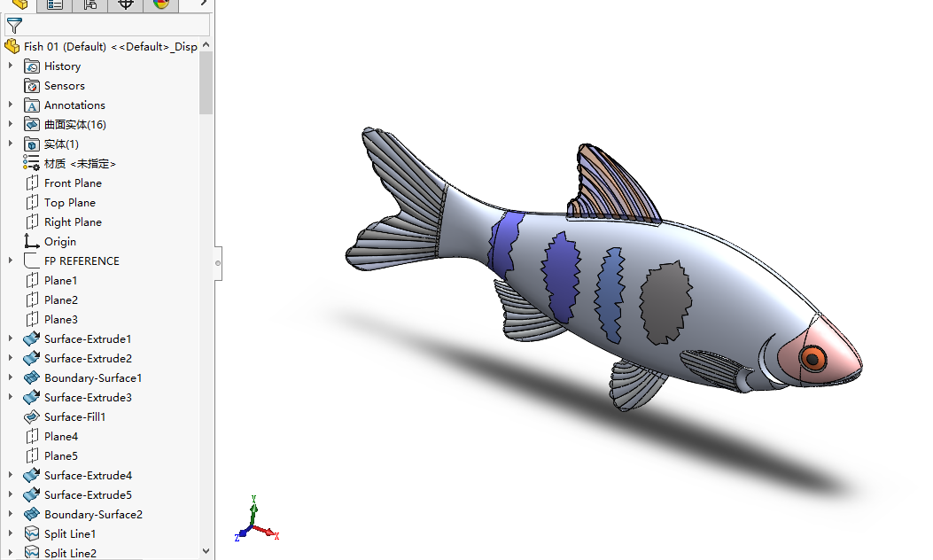Expand Boundary-Surface2 feature
This screenshot has height=560, width=933.
[10, 514]
